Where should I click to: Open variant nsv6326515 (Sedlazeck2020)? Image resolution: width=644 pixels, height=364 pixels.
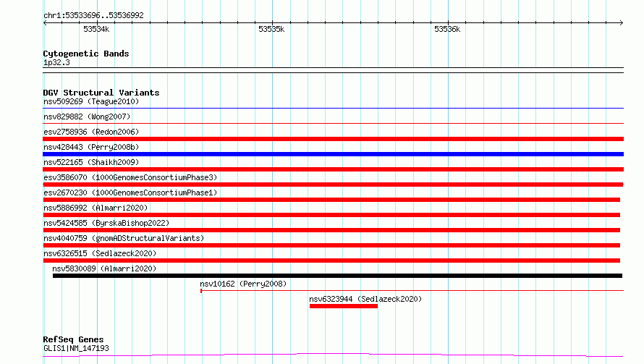(100, 253)
